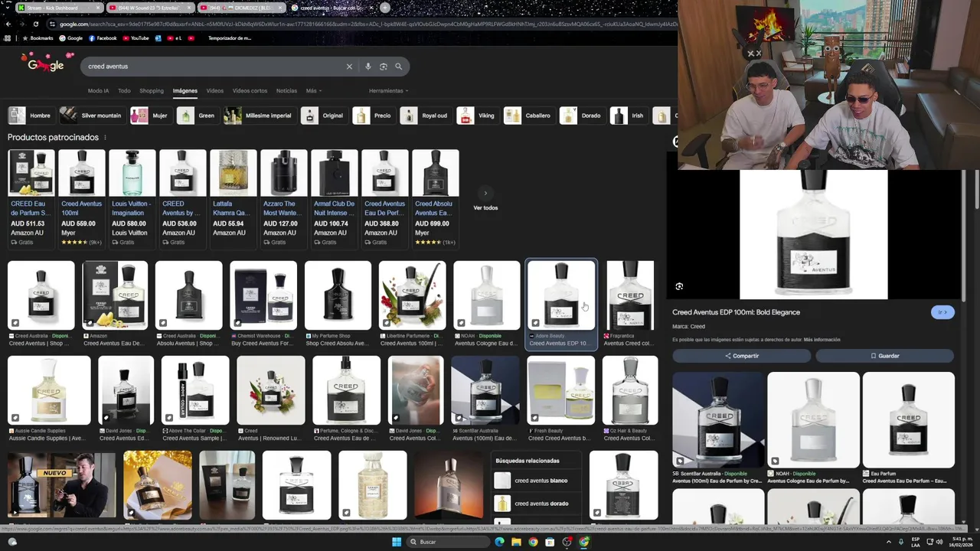Select the Silver mountain filter chip

(92, 116)
